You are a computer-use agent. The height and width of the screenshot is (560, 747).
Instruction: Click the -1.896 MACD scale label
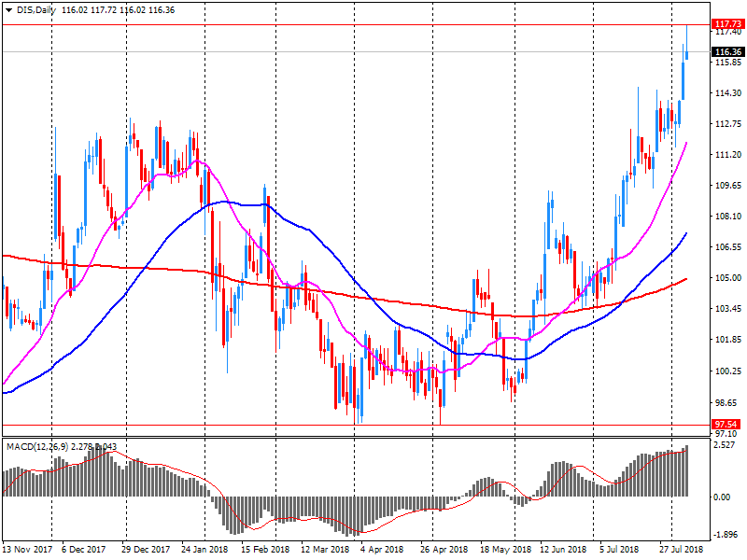[x=726, y=534]
